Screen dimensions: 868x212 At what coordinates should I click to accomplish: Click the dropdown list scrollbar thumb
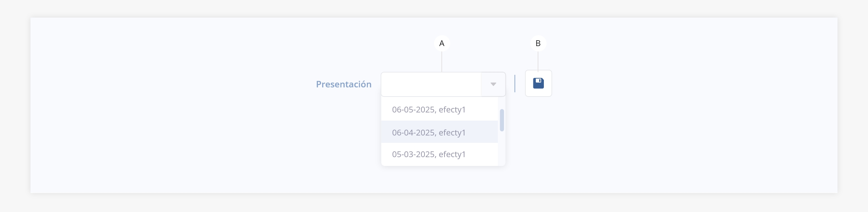[502, 120]
